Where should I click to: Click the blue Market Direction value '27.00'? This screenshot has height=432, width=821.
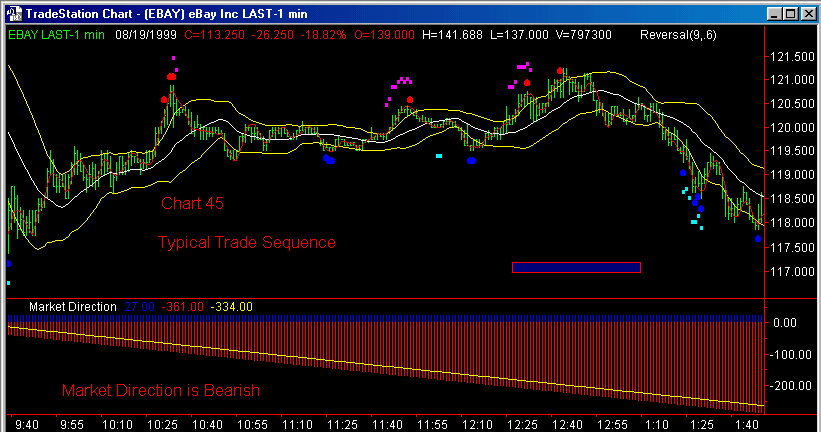[x=139, y=307]
